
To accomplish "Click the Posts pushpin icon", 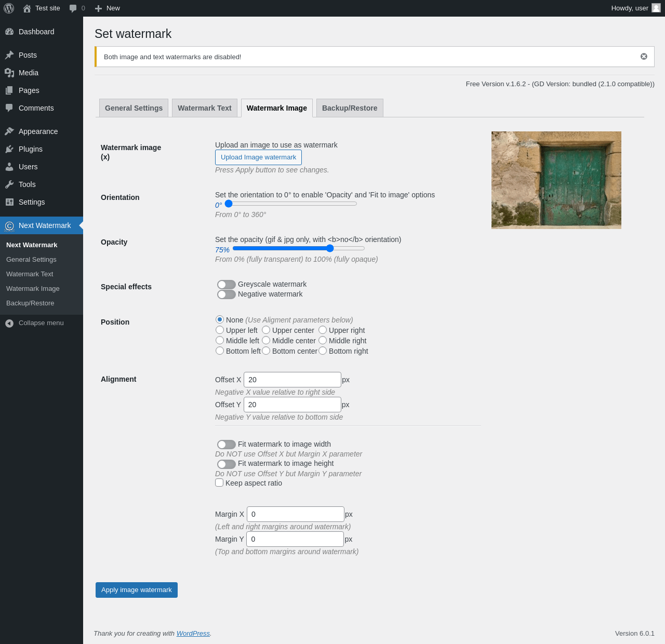I will click(x=9, y=55).
